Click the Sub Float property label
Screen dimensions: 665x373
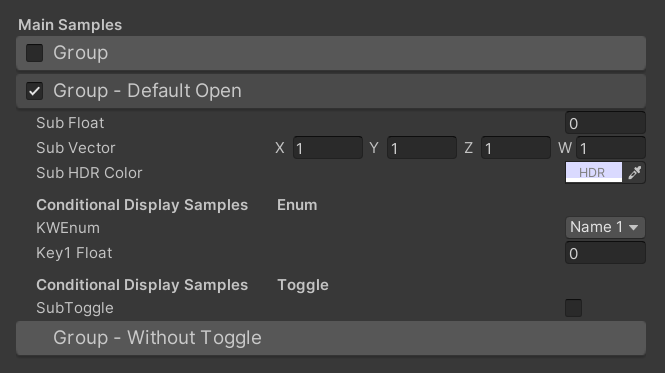click(70, 123)
